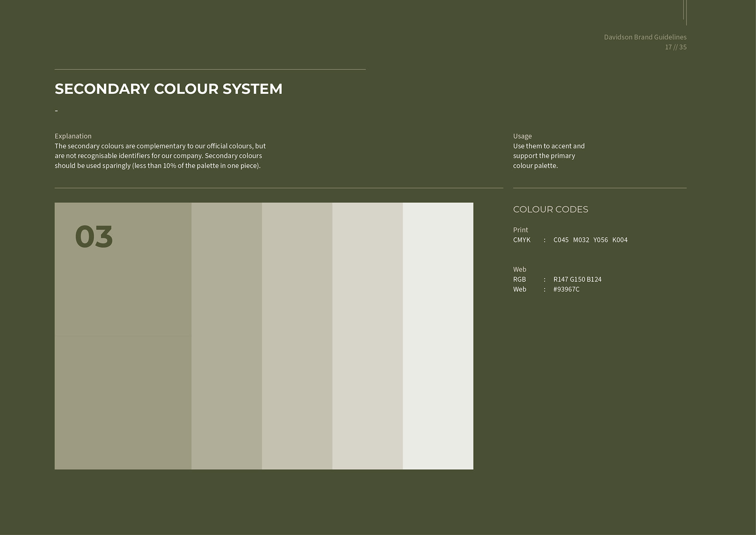Click the hex code #93967C
Viewport: 756px width, 535px height.
[x=566, y=289]
